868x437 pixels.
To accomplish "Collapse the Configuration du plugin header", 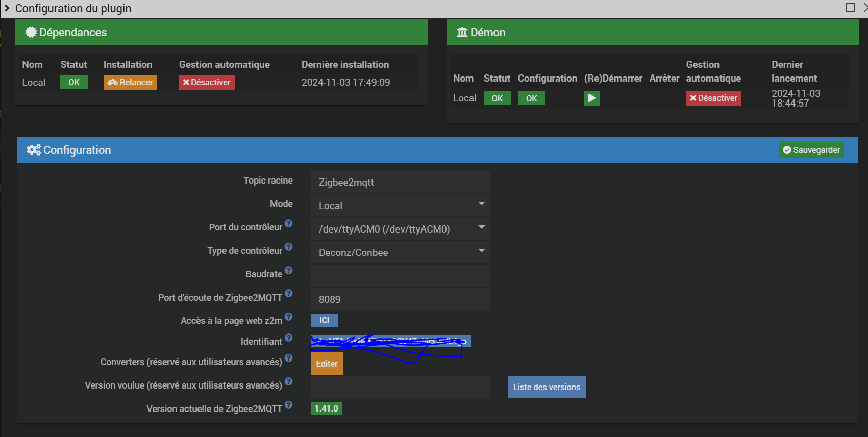I will pos(7,8).
